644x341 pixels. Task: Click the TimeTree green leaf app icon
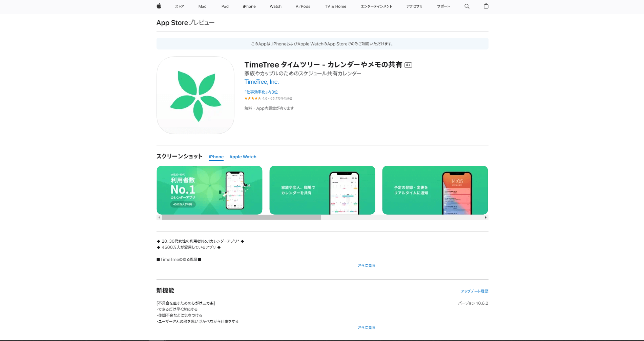(x=195, y=95)
